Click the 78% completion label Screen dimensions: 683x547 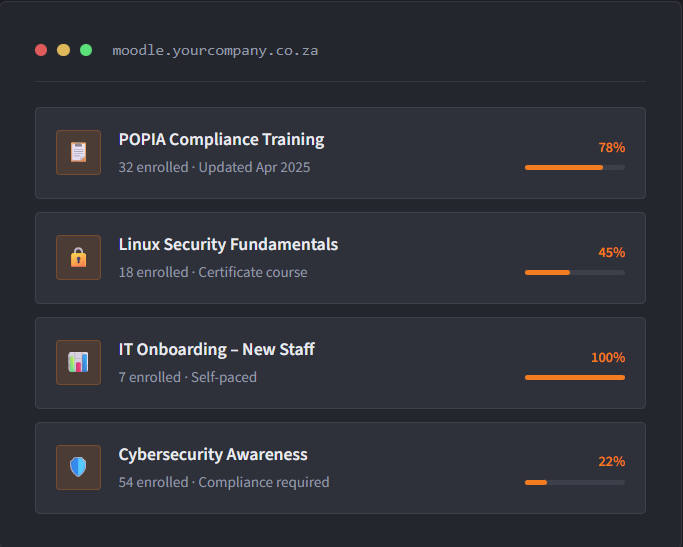[611, 147]
